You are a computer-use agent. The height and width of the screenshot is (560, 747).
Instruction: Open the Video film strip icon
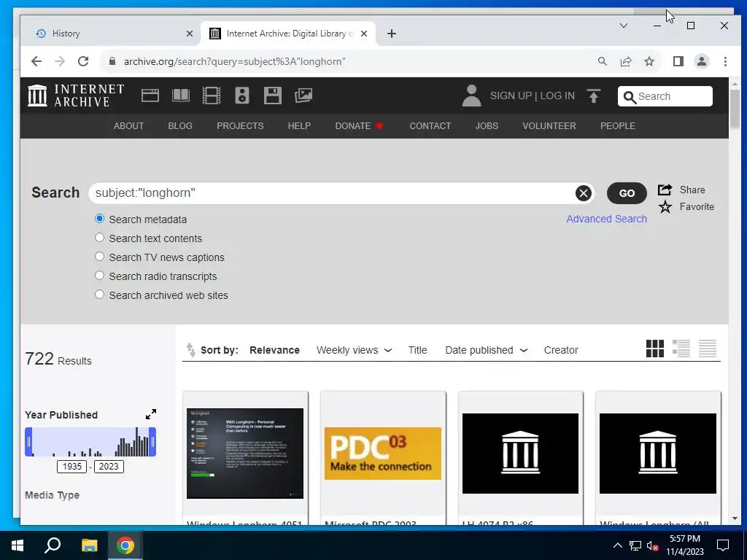coord(211,96)
